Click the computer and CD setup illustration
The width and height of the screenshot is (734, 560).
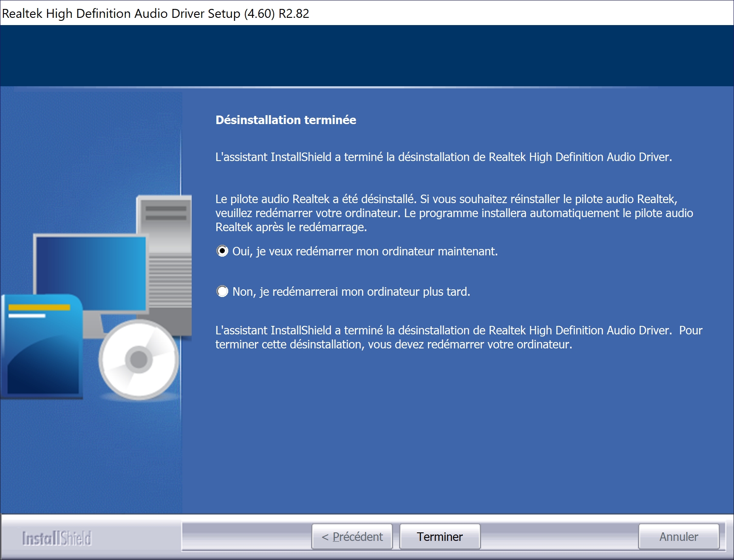pyautogui.click(x=96, y=297)
